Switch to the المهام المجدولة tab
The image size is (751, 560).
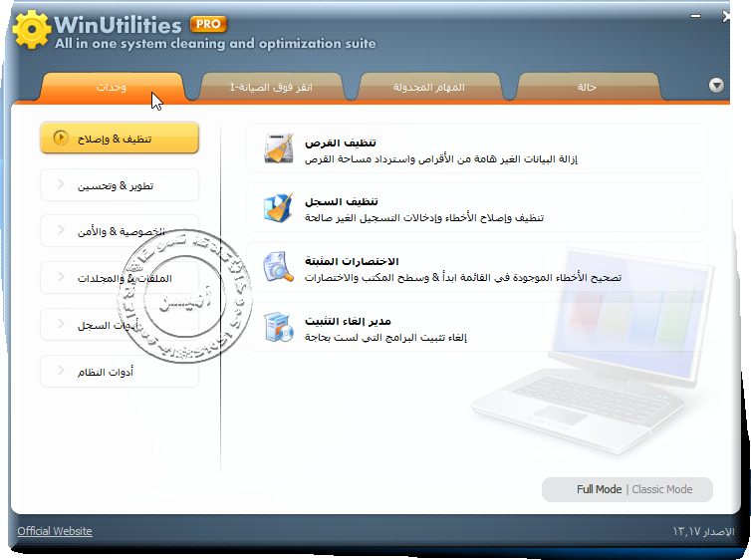click(x=429, y=87)
